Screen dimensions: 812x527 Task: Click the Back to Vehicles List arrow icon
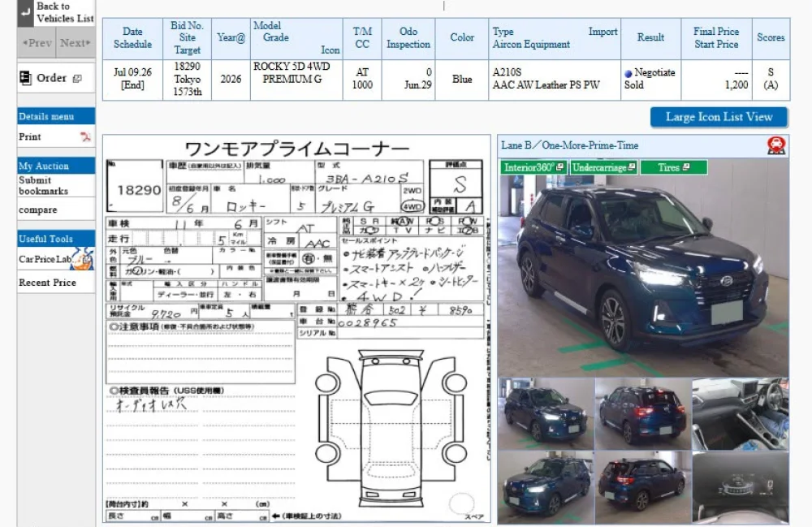[x=25, y=13]
